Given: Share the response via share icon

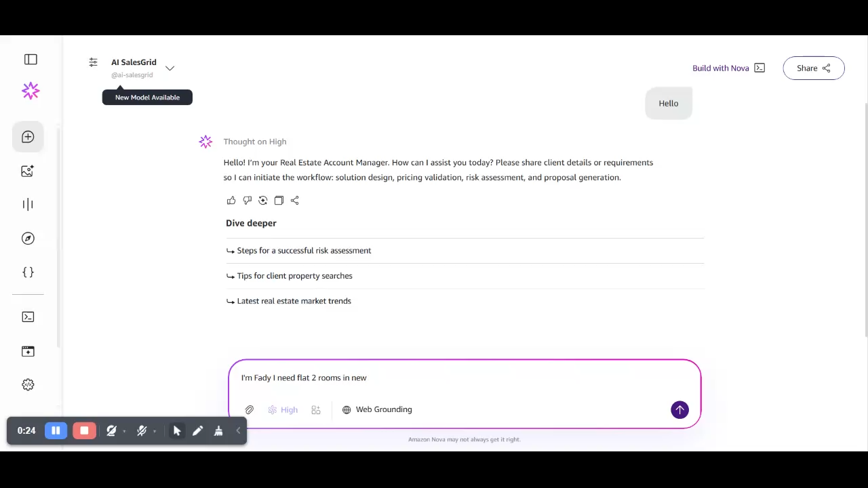Looking at the screenshot, I should pos(294,201).
